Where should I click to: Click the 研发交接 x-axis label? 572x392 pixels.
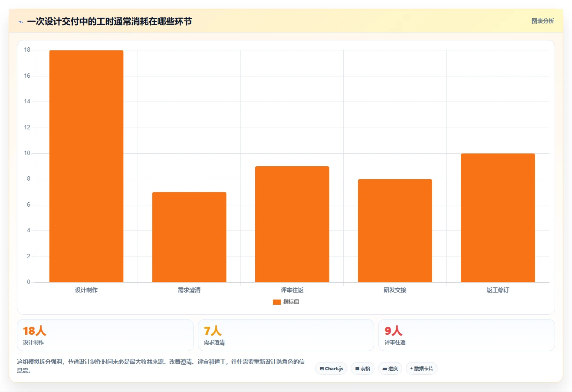[395, 290]
